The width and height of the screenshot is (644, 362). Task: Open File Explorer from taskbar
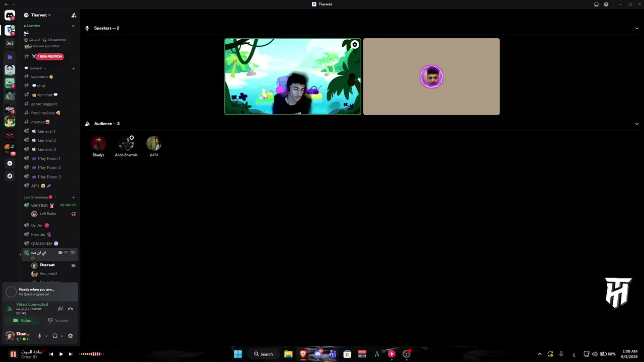pos(288,354)
